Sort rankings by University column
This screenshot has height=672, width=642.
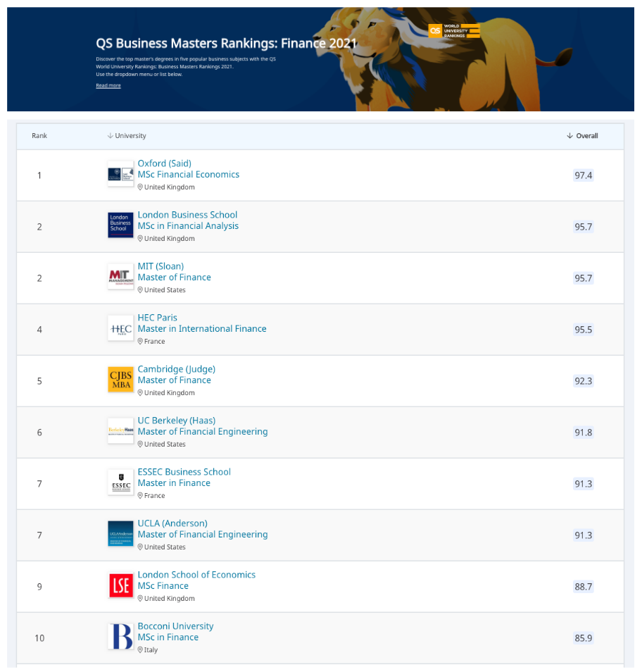[x=127, y=136]
